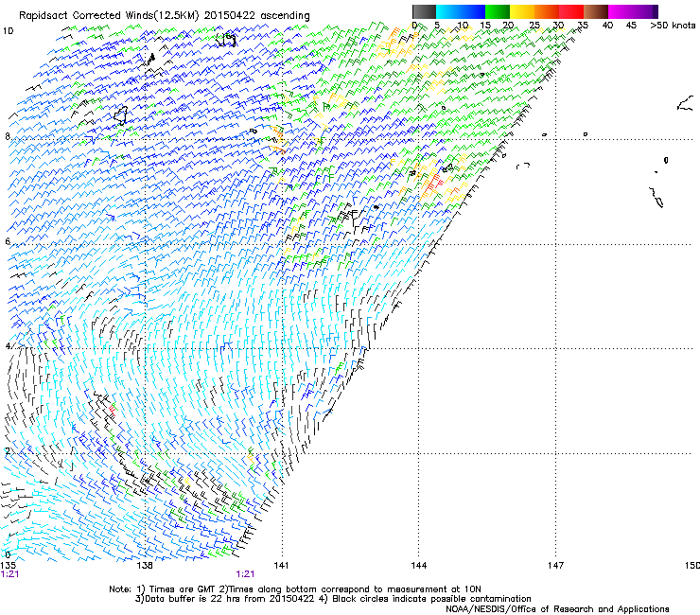Click the dark purple >50 knots swatch

coord(656,11)
